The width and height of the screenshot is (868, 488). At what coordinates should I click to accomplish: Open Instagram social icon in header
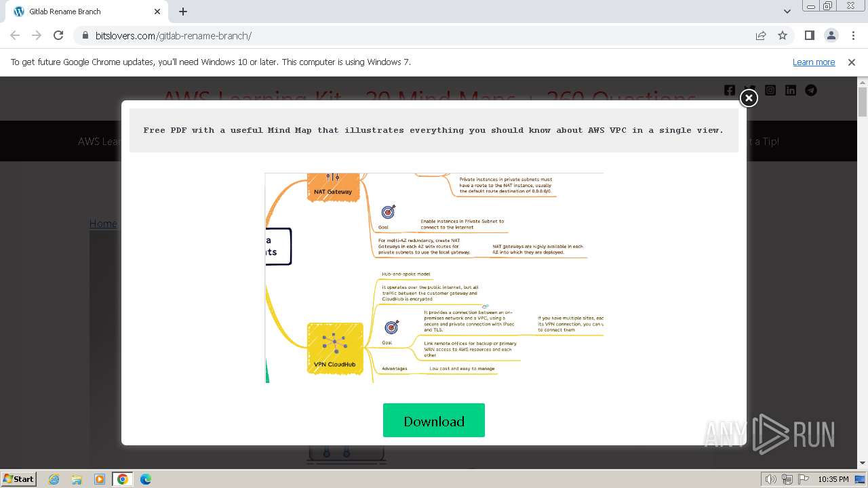[x=770, y=90]
